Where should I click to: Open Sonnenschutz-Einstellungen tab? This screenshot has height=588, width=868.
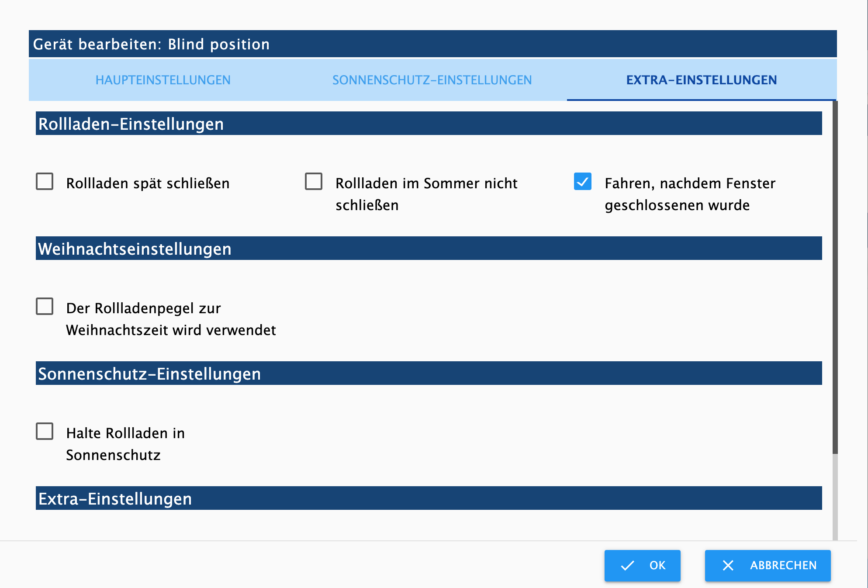432,80
